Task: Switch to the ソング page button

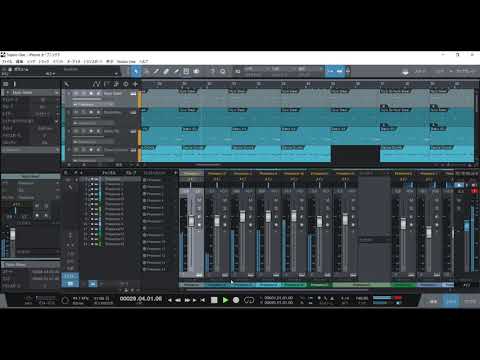Action: tap(440, 71)
